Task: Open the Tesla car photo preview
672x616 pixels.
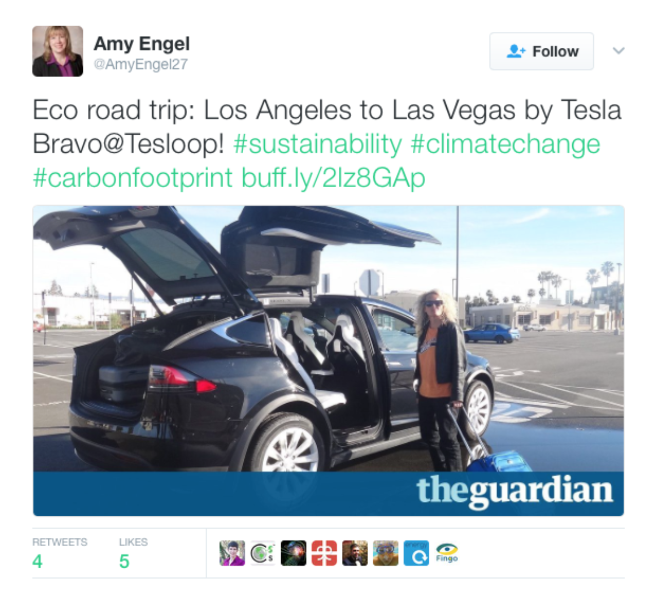Action: coord(328,360)
